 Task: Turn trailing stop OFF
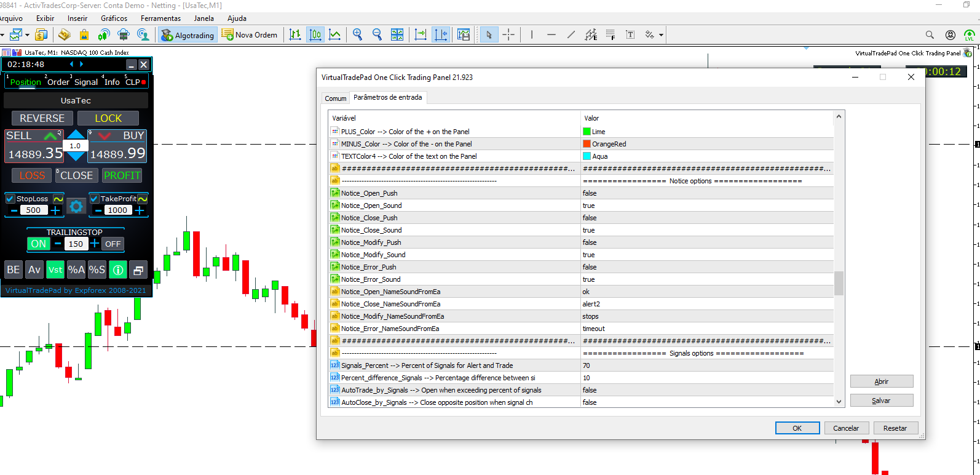(113, 244)
